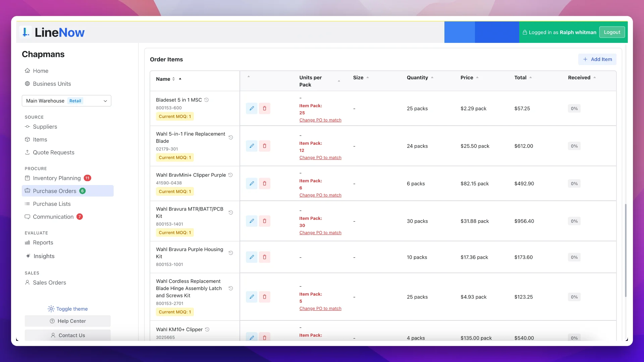Edit the Bladeset 5 in 1 MSC row

click(252, 108)
